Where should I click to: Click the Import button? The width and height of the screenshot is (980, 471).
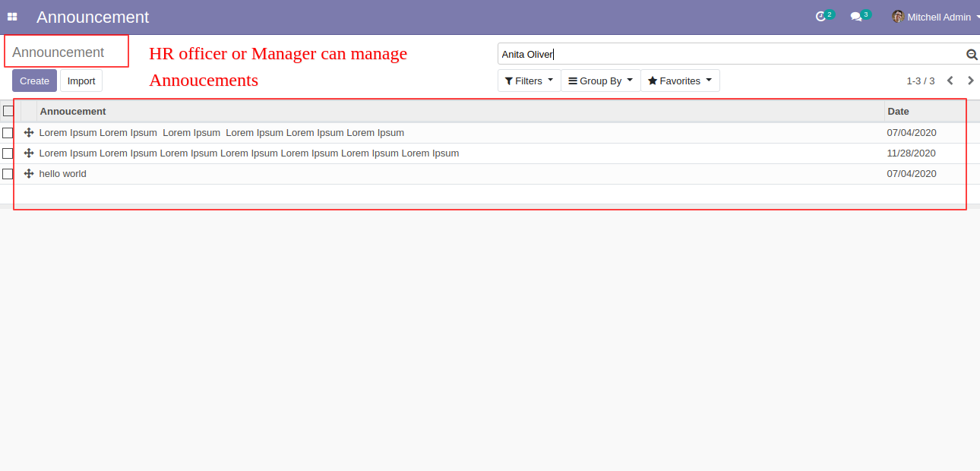coord(81,81)
